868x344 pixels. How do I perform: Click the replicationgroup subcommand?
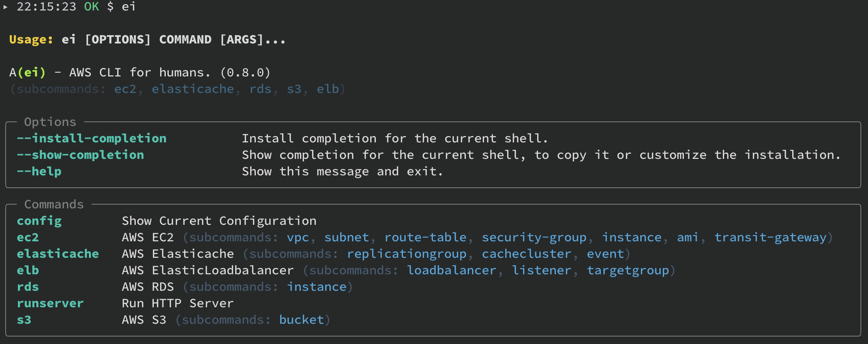click(x=407, y=254)
